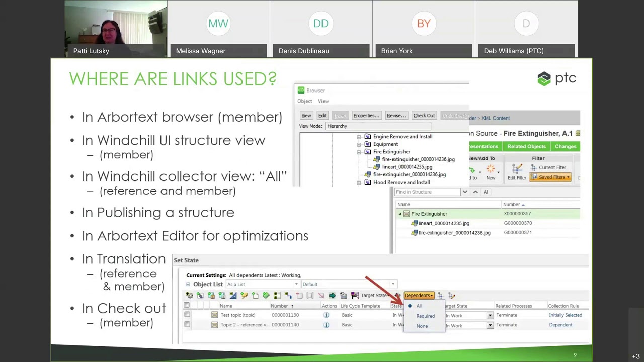Collapse the Fire Extinguisher node in Browser tree
644x362 pixels.
359,152
